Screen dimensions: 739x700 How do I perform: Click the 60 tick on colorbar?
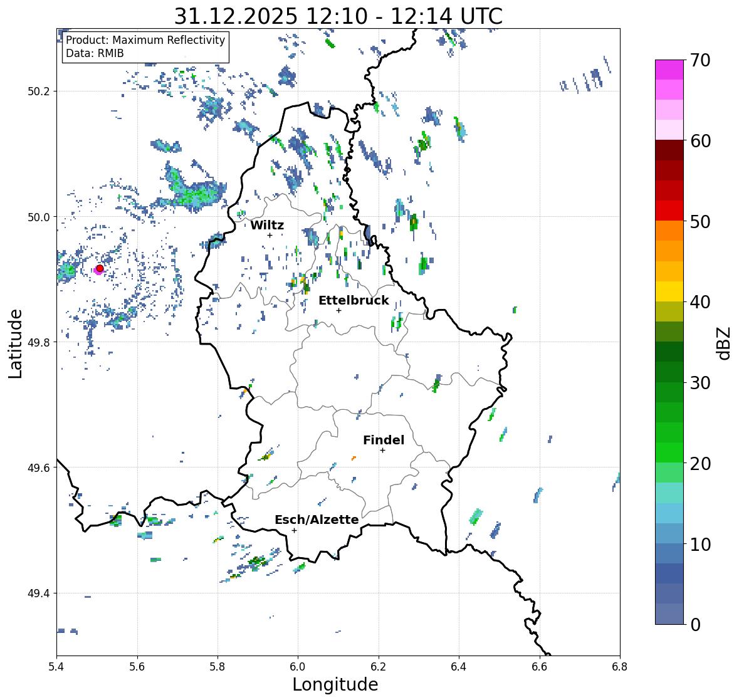pyautogui.click(x=700, y=141)
